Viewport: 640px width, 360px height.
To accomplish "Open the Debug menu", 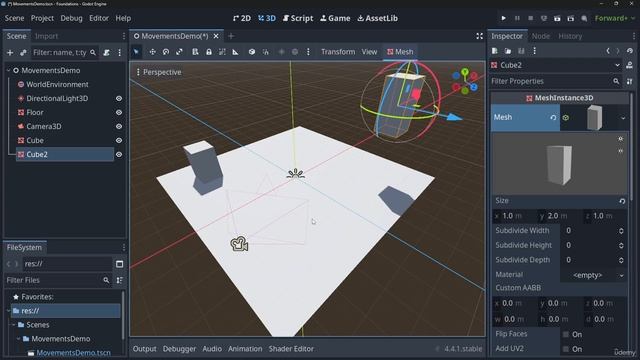I will [71, 18].
